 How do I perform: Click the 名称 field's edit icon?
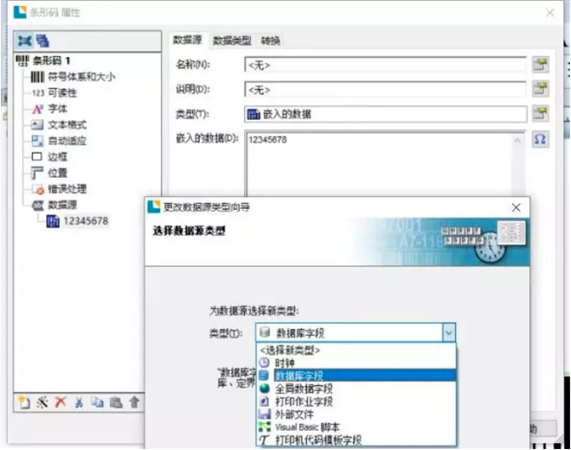click(540, 64)
